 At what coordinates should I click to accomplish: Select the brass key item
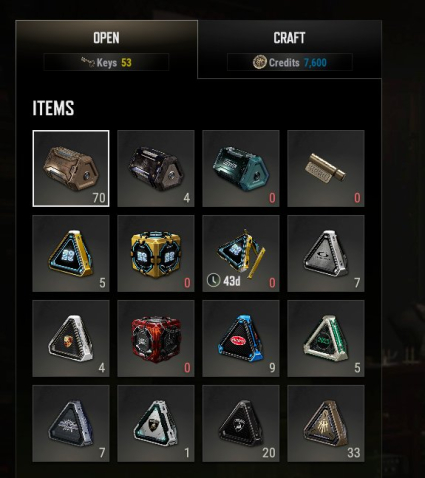326,168
